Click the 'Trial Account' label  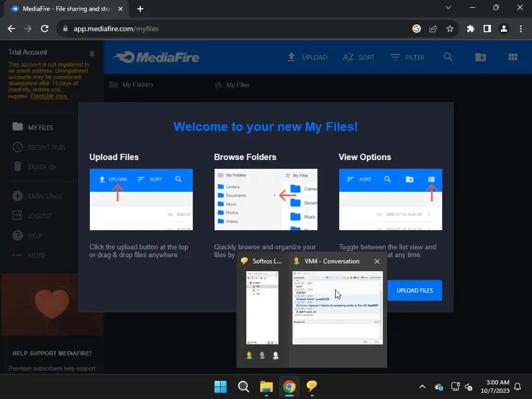pyautogui.click(x=28, y=52)
